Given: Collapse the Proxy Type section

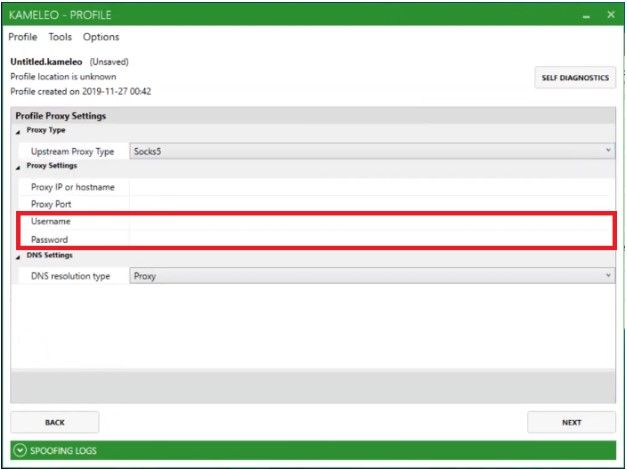Looking at the screenshot, I should [x=18, y=132].
